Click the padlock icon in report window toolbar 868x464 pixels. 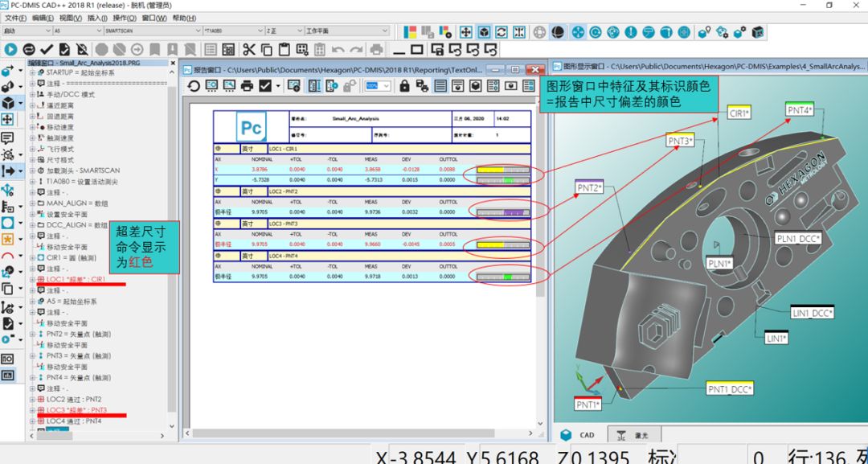coord(404,86)
